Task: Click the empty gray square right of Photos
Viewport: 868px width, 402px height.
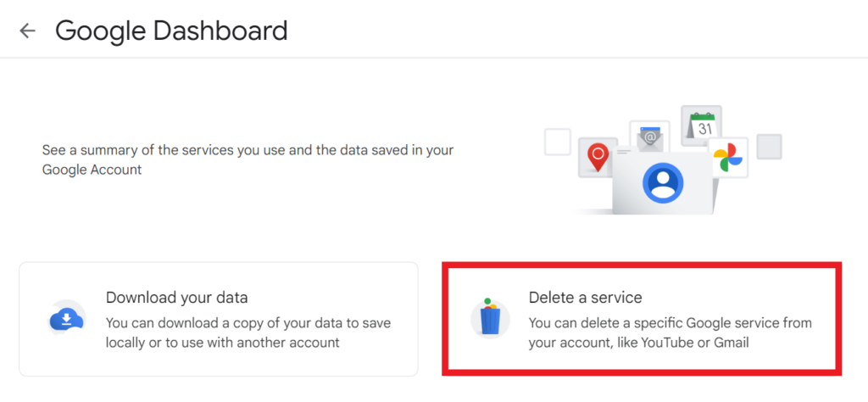Action: coord(769,146)
